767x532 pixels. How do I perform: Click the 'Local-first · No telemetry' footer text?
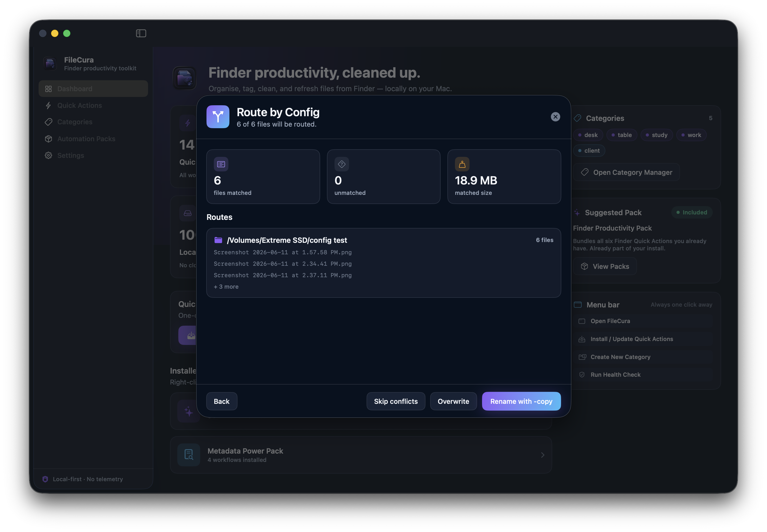88,479
